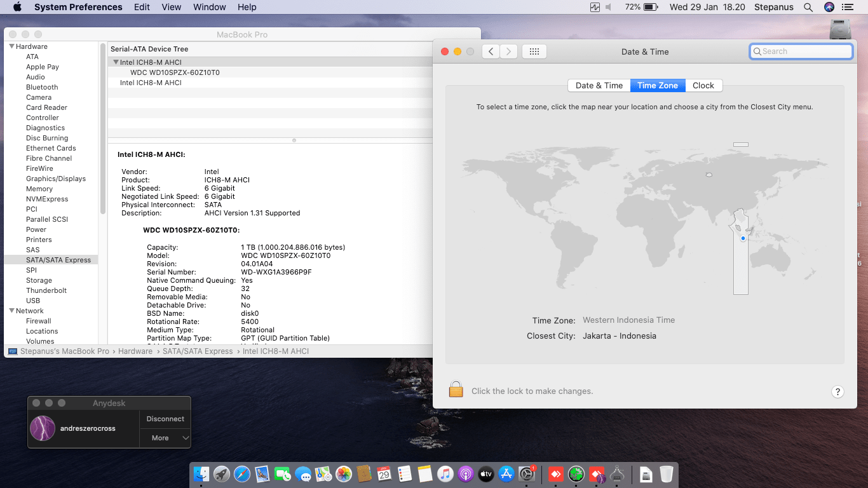Open App Store from the Dock
This screenshot has width=868, height=488.
click(506, 473)
